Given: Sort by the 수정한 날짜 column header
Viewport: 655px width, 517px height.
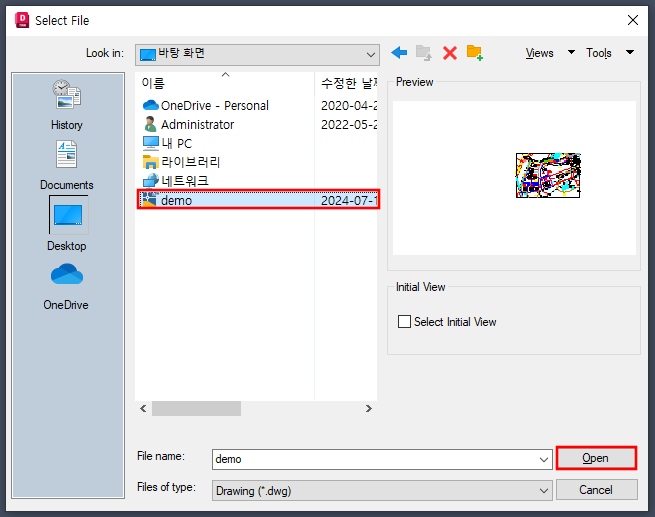Looking at the screenshot, I should pos(346,83).
